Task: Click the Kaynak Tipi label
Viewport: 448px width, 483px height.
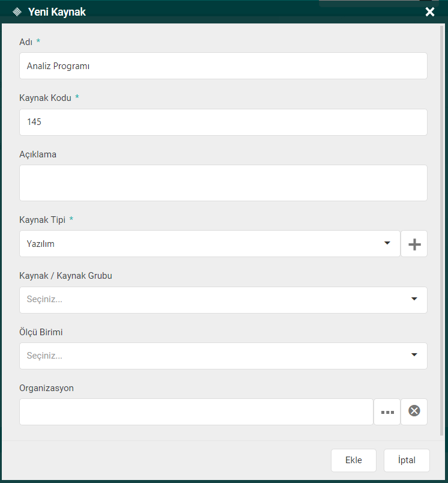Action: coord(42,219)
